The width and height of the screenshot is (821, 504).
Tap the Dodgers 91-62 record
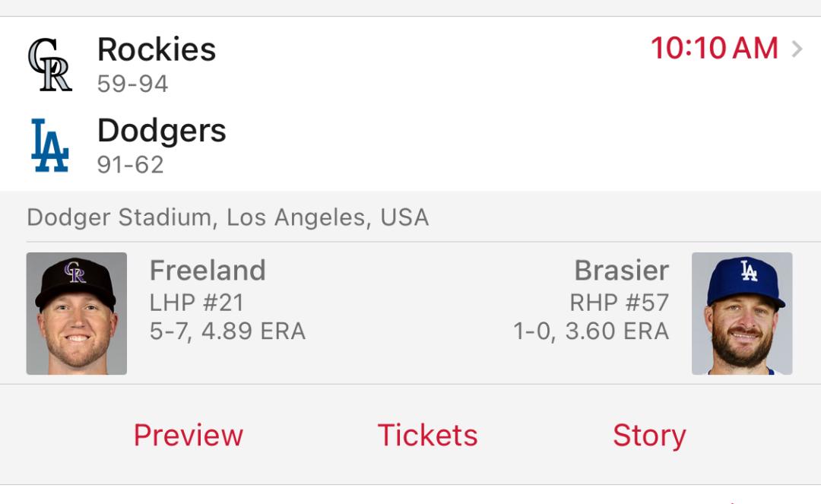point(131,165)
